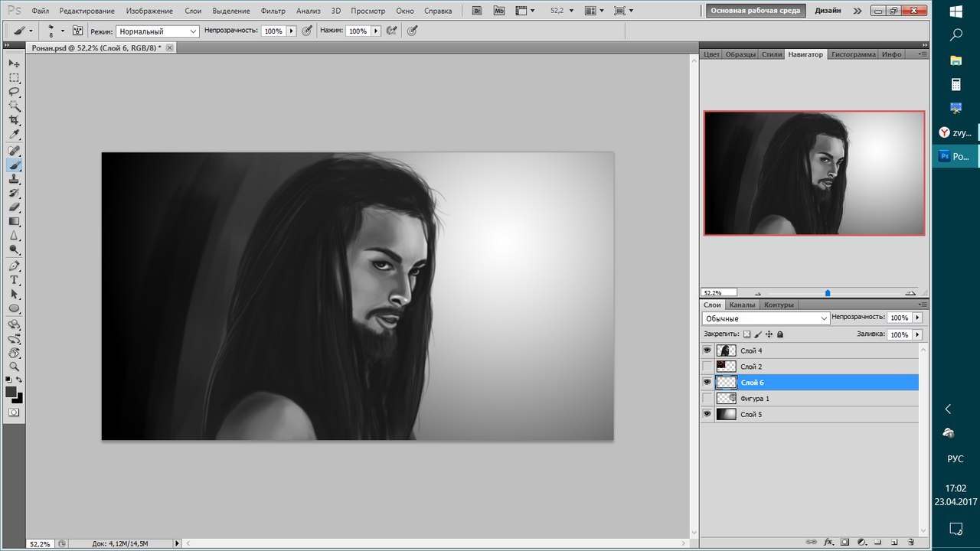This screenshot has height=551, width=980.
Task: Choose the Clone Stamp tool
Action: (14, 179)
